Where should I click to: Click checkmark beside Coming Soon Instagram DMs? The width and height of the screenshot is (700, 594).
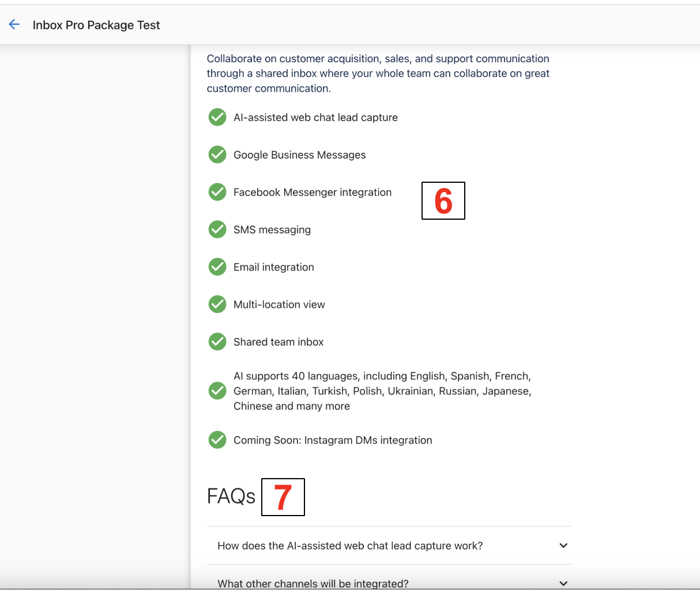click(x=217, y=440)
